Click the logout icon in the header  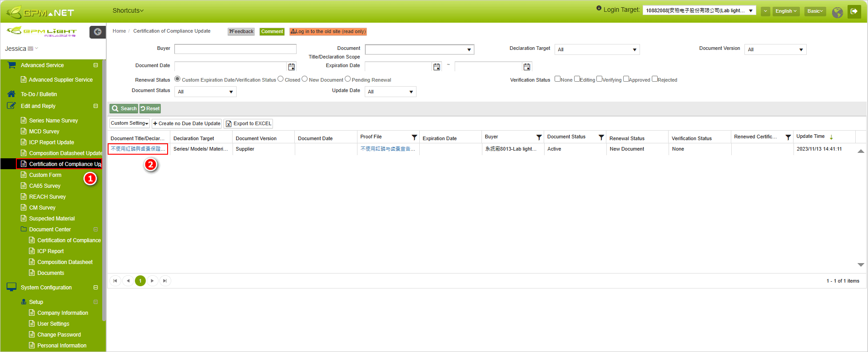click(854, 11)
